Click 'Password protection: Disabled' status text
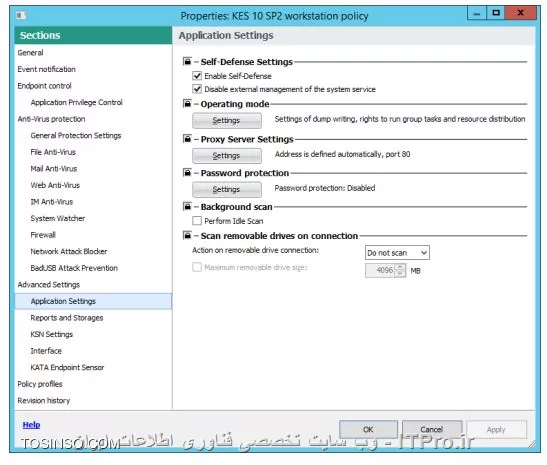Image resolution: width=547 pixels, height=465 pixels. coord(325,188)
